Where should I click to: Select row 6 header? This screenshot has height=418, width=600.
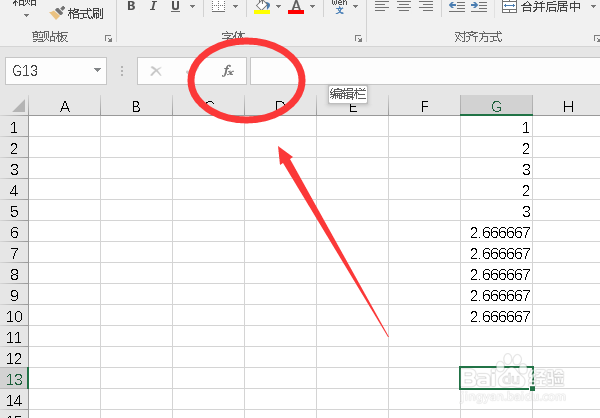pyautogui.click(x=14, y=232)
